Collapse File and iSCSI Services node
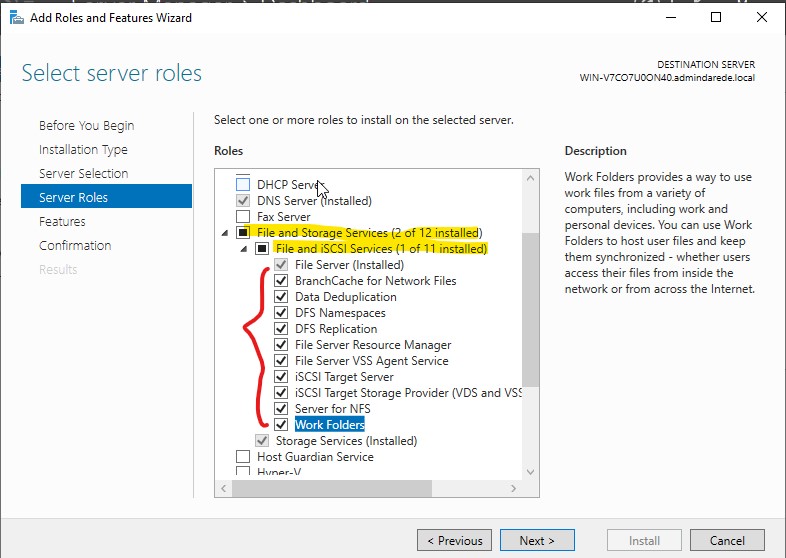Screen dimensions: 786x558 coord(244,249)
